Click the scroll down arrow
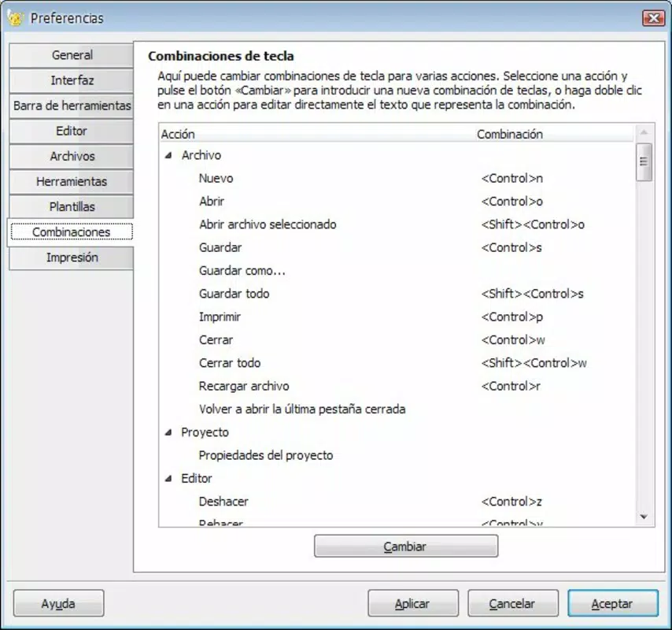The height and width of the screenshot is (630, 672). click(x=644, y=517)
